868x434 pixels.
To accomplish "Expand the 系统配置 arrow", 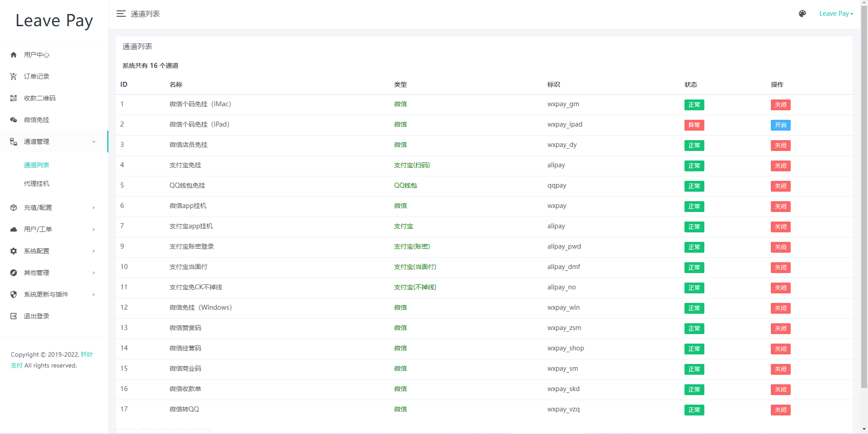I will pyautogui.click(x=94, y=251).
